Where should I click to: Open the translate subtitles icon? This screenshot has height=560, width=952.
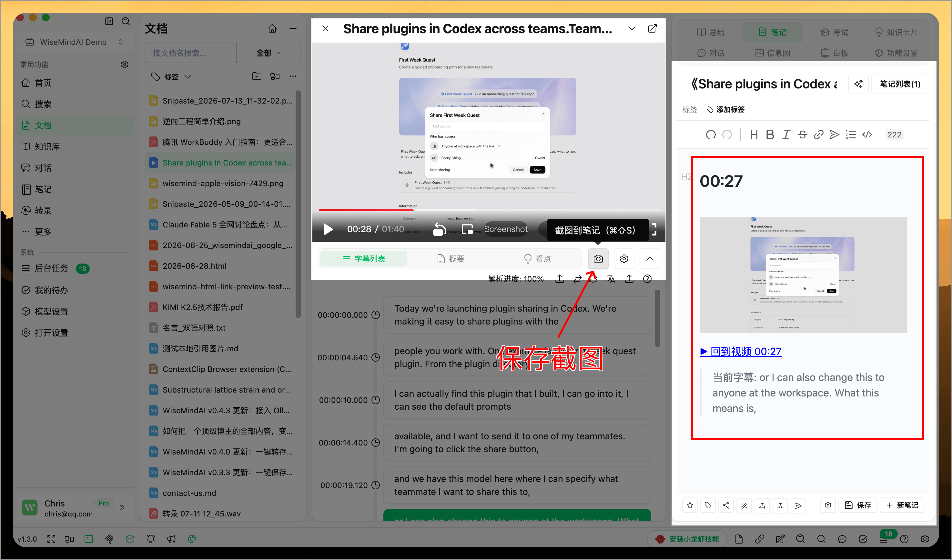tap(611, 279)
